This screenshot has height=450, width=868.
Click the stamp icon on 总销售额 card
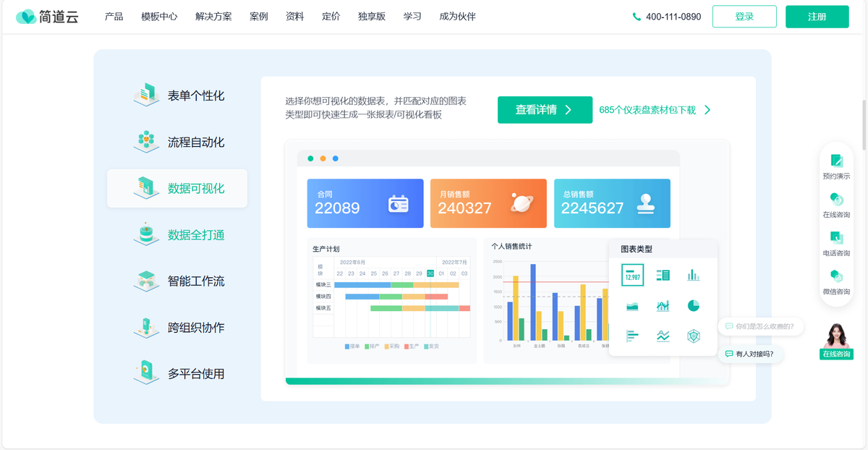tap(646, 204)
